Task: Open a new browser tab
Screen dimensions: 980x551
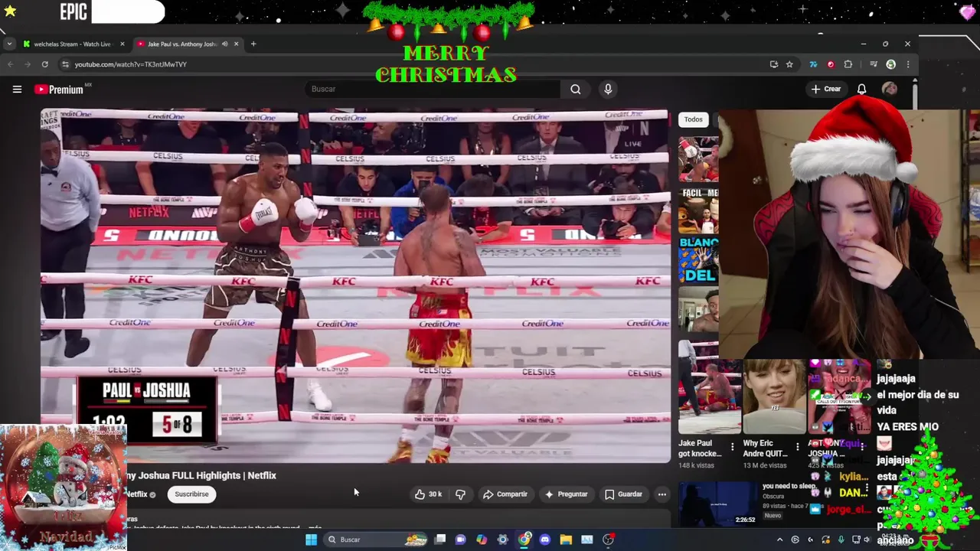Action: 253,44
